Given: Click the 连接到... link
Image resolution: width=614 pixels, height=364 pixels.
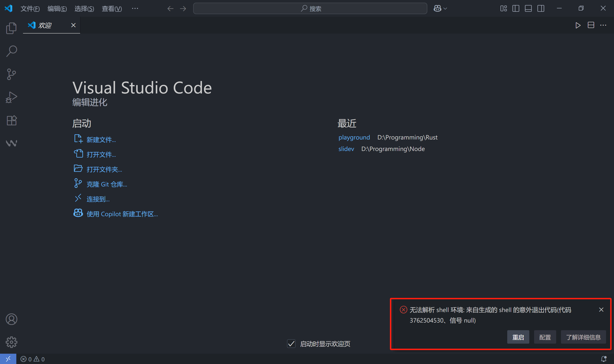Looking at the screenshot, I should click(98, 199).
